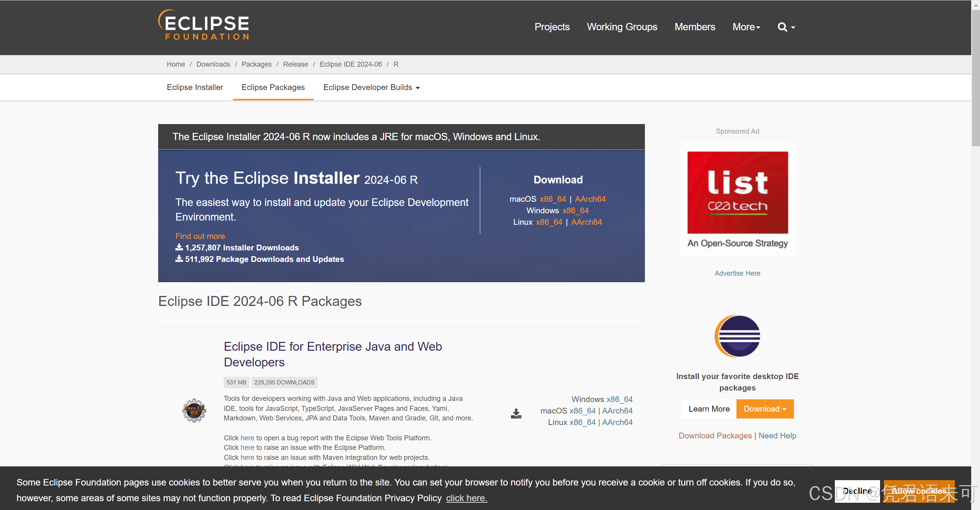Go to Release breadcrumb

296,64
